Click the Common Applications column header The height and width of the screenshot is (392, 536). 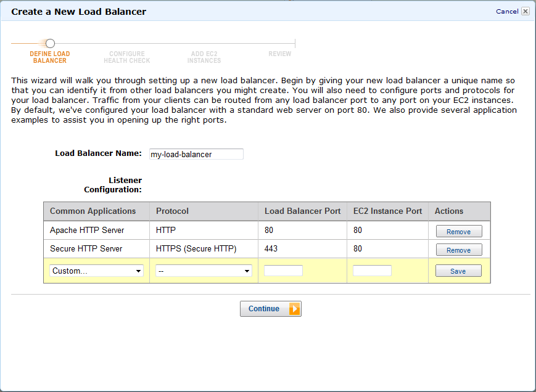[x=83, y=211]
